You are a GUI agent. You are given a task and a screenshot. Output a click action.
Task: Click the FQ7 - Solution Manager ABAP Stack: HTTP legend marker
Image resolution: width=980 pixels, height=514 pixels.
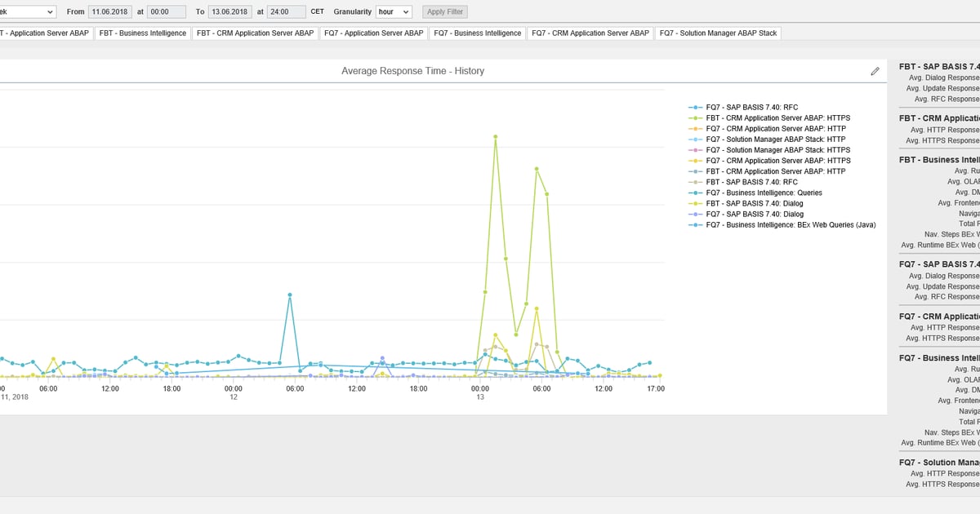coord(695,139)
